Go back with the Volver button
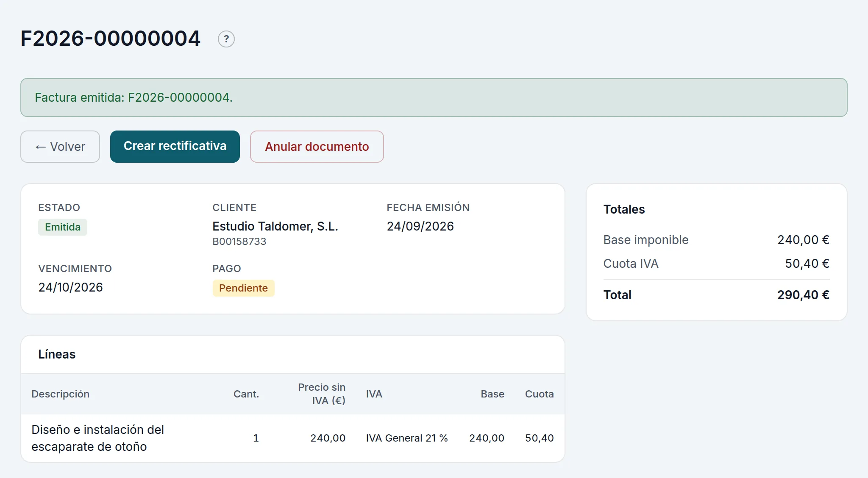Viewport: 868px width, 478px height. tap(60, 147)
